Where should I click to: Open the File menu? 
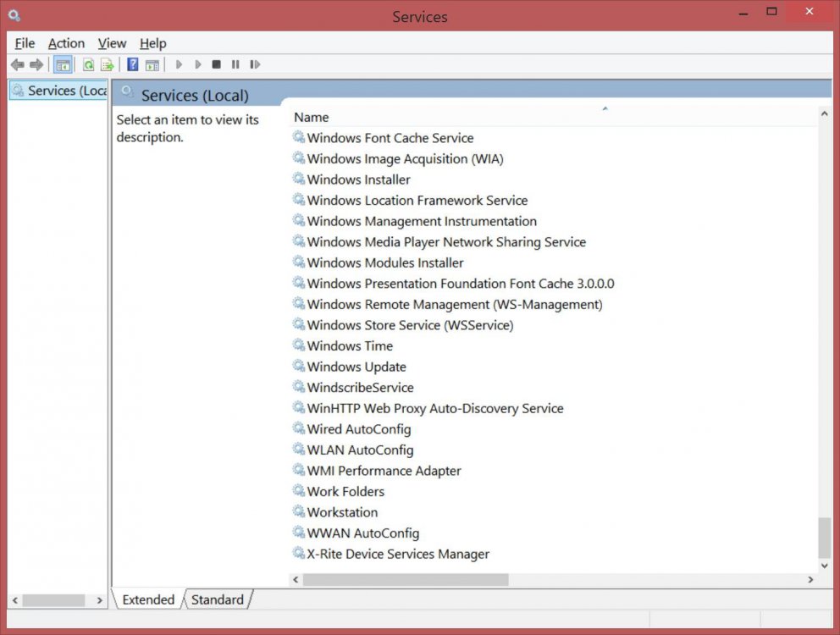(x=25, y=43)
